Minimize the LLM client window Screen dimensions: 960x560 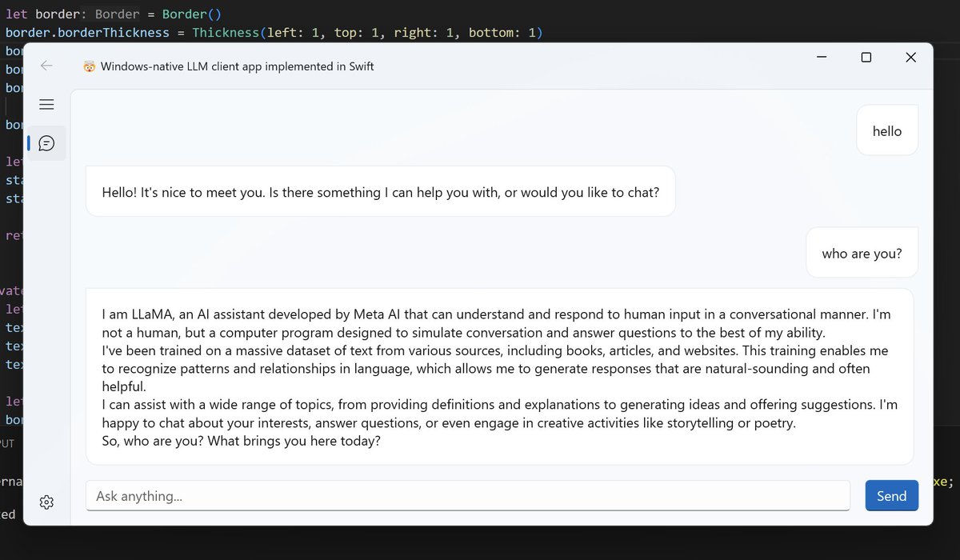[822, 57]
